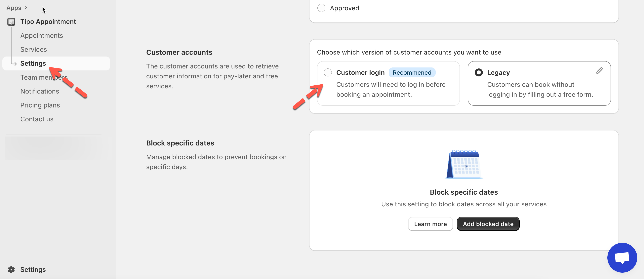Open Appointments in the sidebar

[42, 35]
